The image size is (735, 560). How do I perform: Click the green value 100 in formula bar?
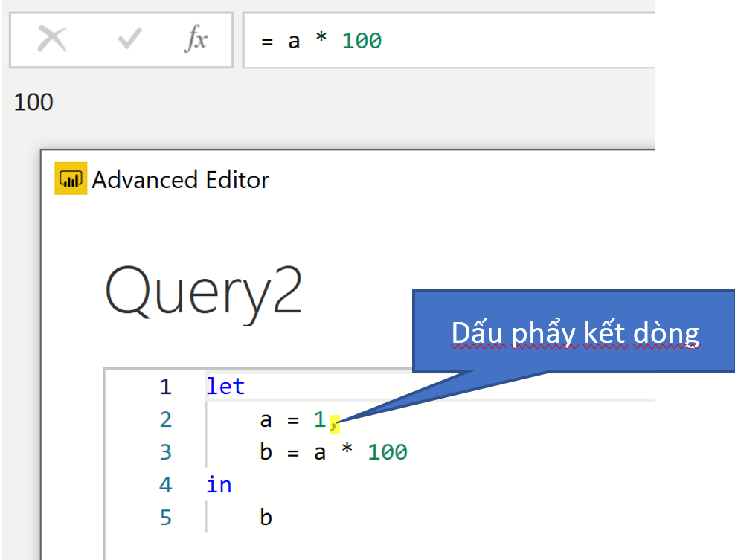[362, 40]
